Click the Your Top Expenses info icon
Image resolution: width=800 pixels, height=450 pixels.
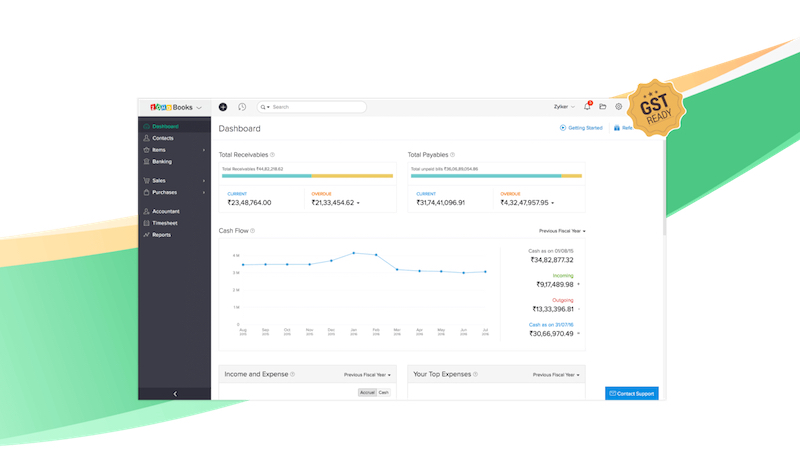474,374
